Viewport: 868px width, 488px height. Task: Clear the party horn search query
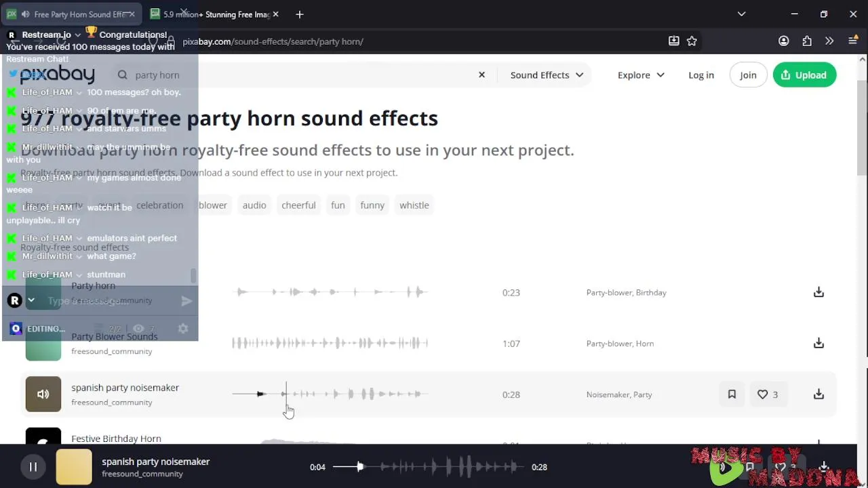tap(481, 75)
